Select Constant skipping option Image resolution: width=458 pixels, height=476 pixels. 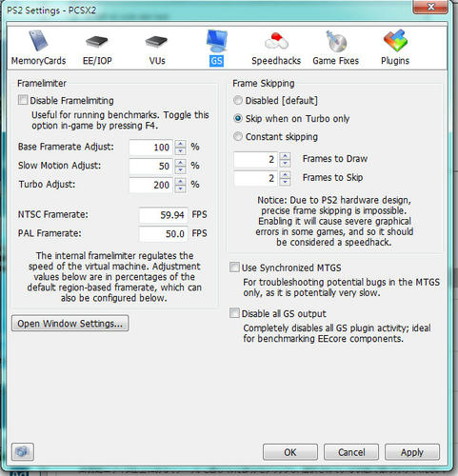click(x=238, y=136)
